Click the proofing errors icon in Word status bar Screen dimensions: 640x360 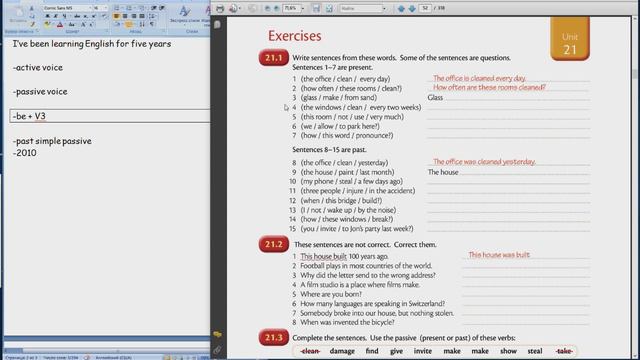87,358
